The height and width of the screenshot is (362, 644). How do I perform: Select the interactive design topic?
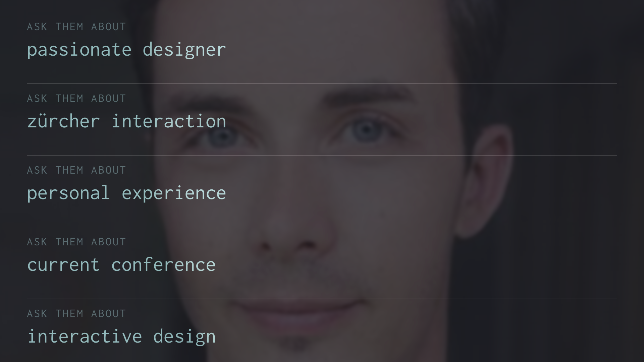click(x=121, y=337)
